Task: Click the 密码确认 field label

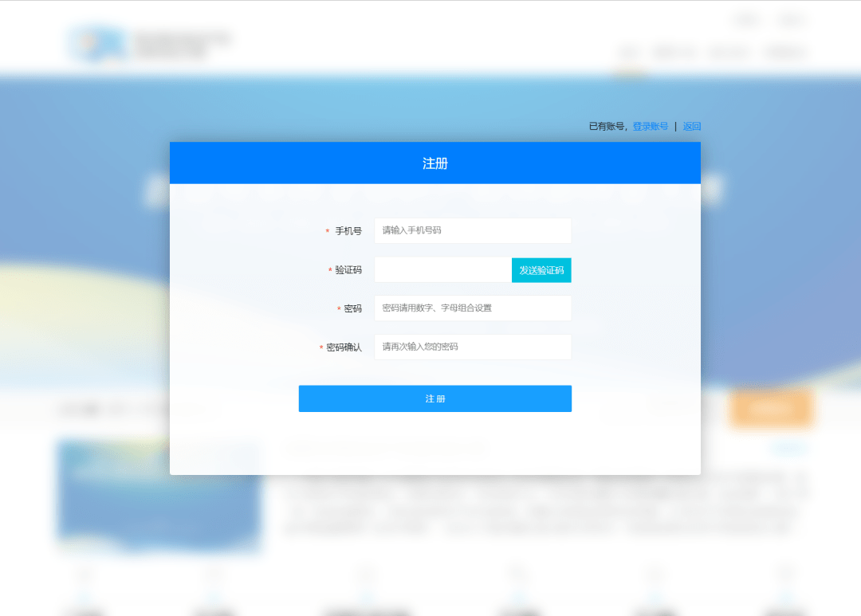Action: point(344,347)
